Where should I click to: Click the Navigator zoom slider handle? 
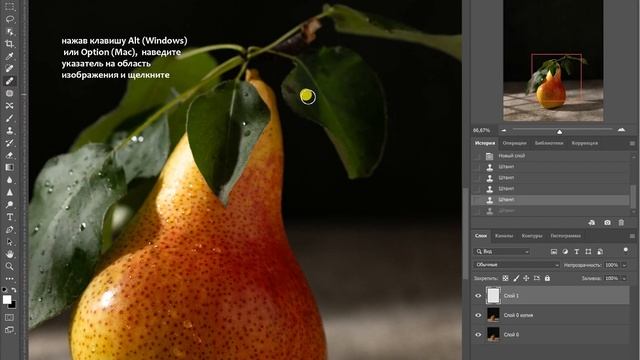tap(560, 132)
